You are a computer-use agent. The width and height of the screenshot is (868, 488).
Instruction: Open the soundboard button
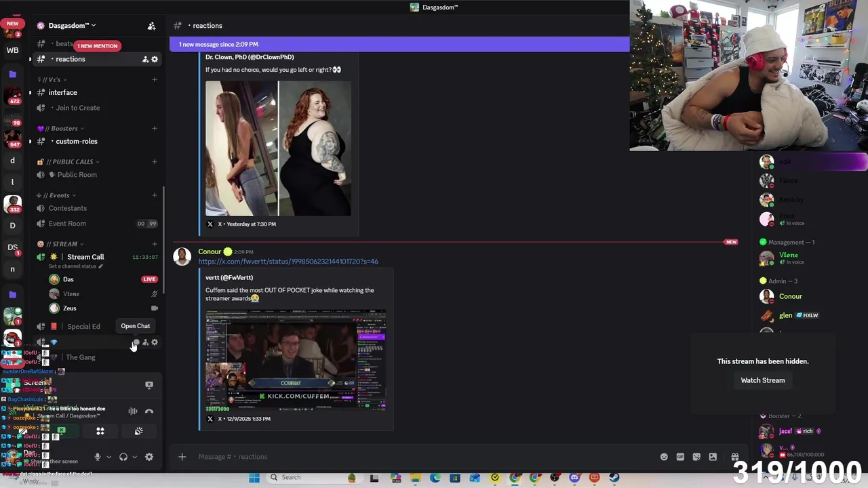coord(139,431)
